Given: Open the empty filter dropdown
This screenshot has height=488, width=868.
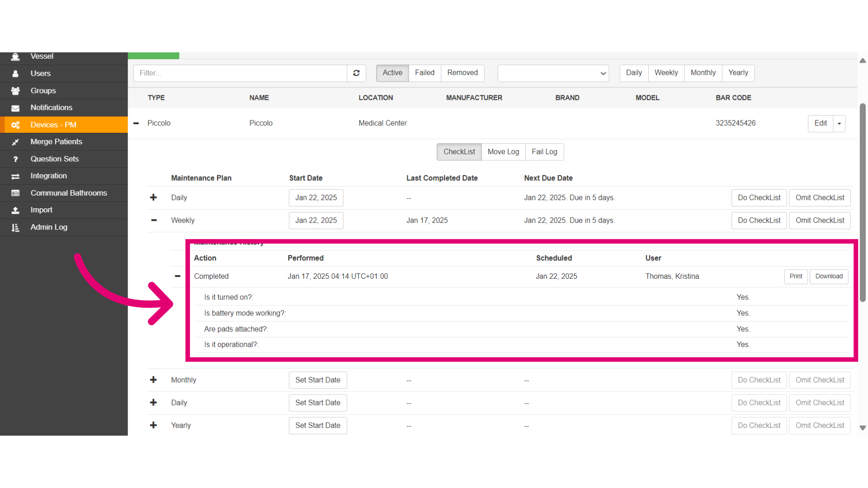Looking at the screenshot, I should (553, 73).
